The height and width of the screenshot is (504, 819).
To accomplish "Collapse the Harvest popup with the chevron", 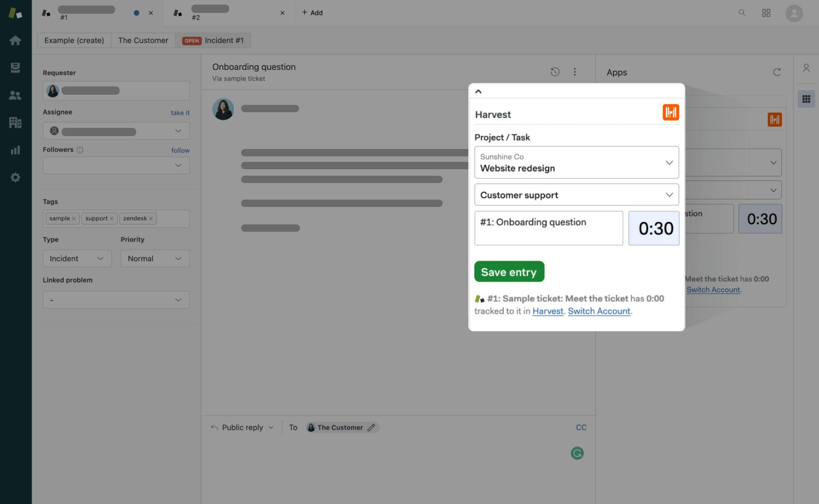I will point(479,91).
